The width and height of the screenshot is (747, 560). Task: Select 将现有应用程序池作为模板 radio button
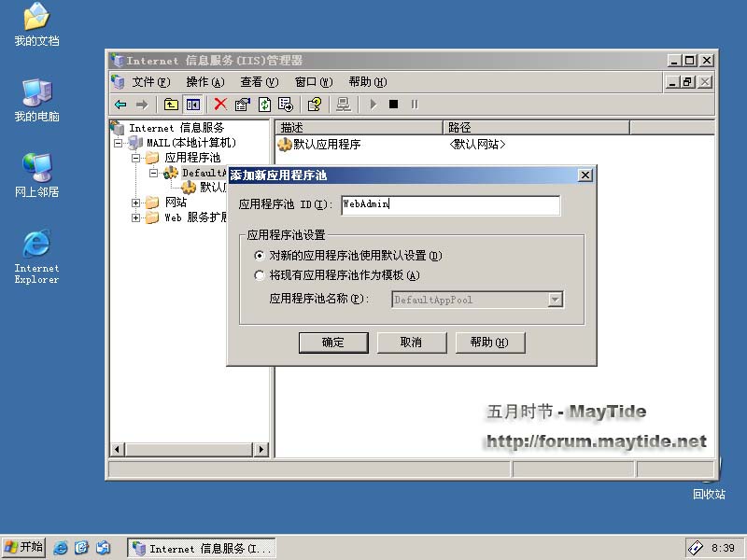coord(260,275)
